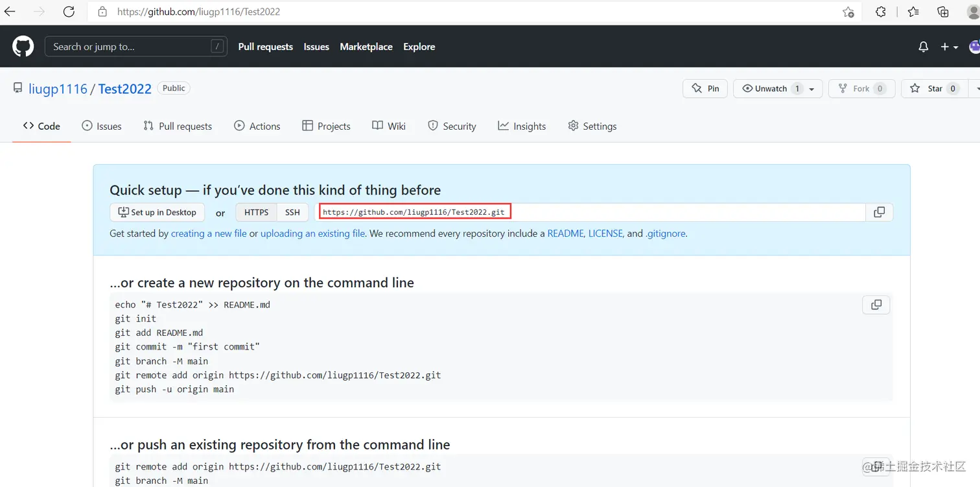Open the Test2022 repository link

pos(125,89)
